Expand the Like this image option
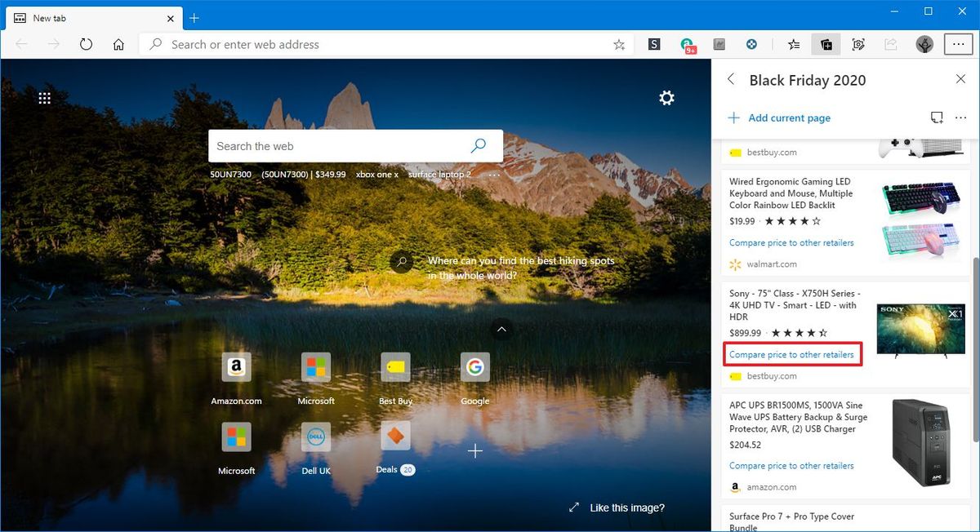980x532 pixels. click(617, 508)
